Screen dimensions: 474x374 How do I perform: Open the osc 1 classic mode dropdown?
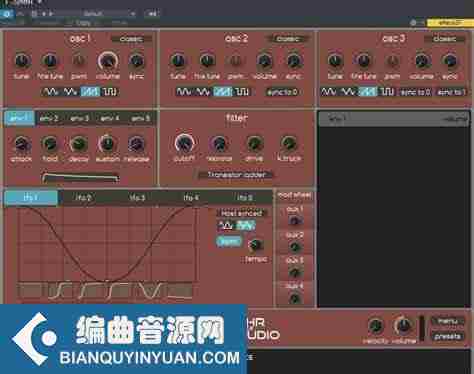[131, 39]
